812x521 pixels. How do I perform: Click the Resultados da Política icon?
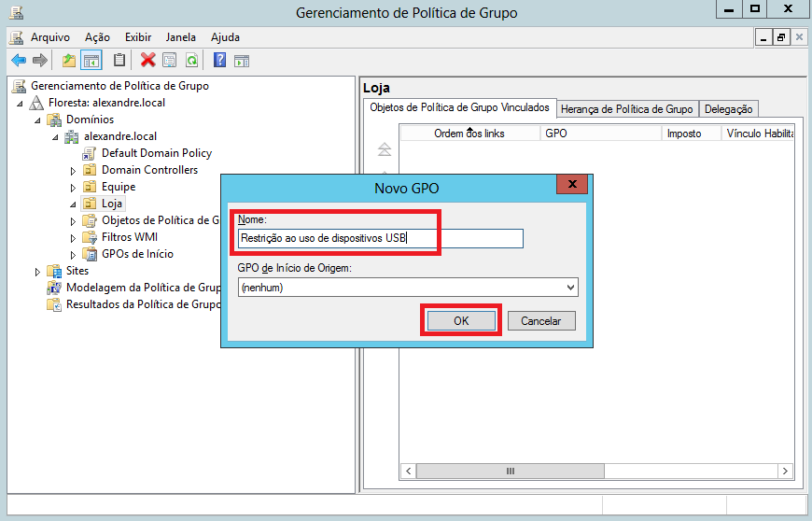[54, 304]
